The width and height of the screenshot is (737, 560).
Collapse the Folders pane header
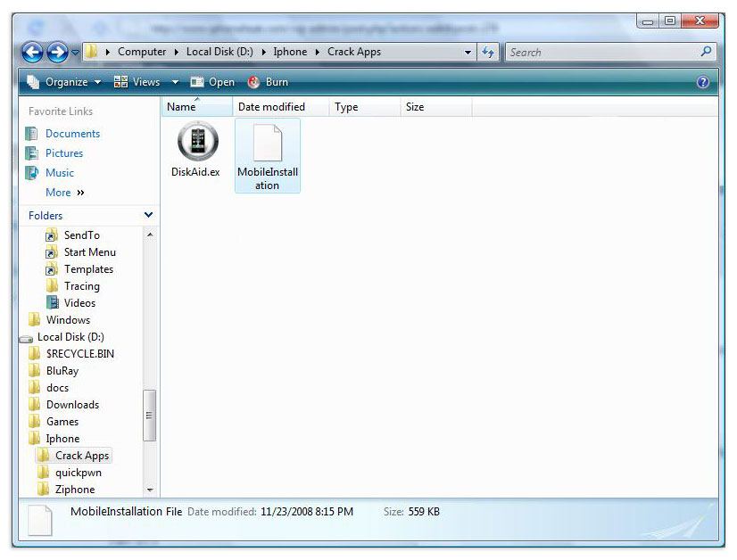(89, 215)
